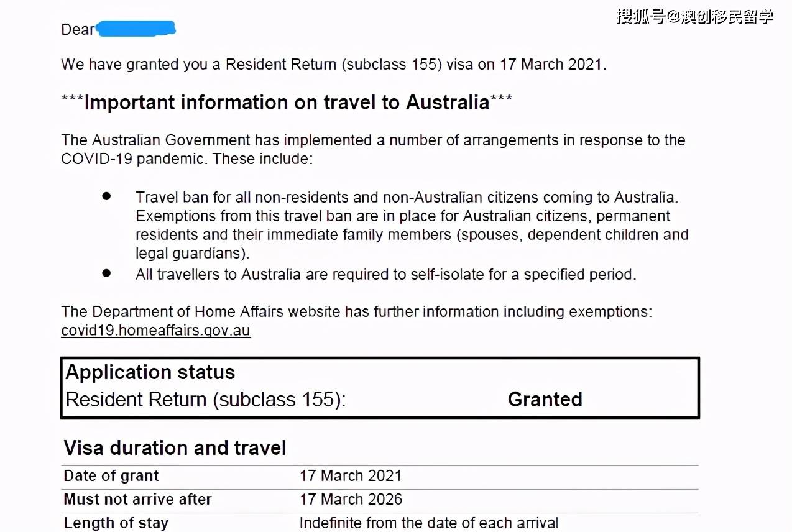Click the bold 'Granted' status text
Screen dimensions: 792x532
coord(545,399)
